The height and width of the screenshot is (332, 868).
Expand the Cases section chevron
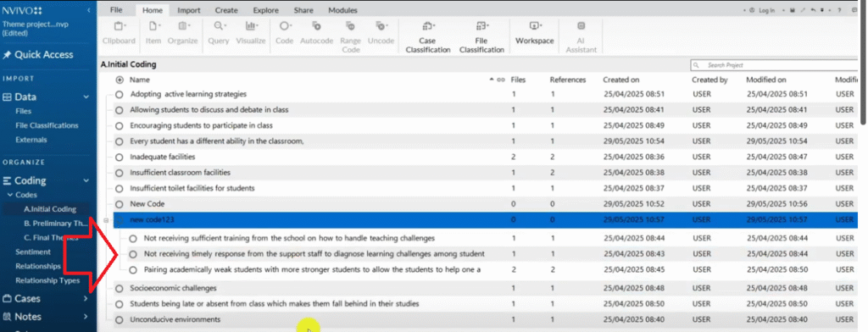(x=86, y=299)
